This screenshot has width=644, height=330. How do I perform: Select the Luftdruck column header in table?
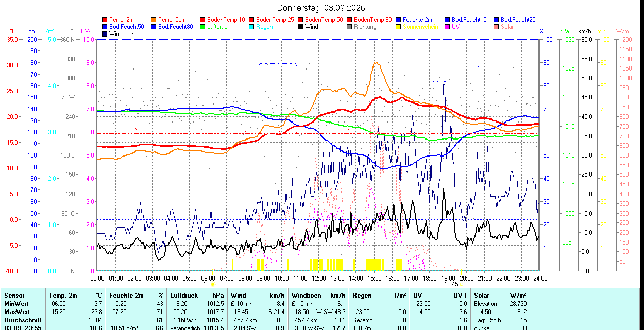tap(183, 296)
